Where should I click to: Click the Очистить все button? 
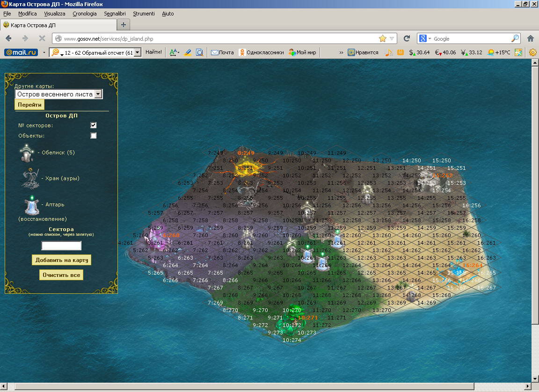(x=61, y=275)
